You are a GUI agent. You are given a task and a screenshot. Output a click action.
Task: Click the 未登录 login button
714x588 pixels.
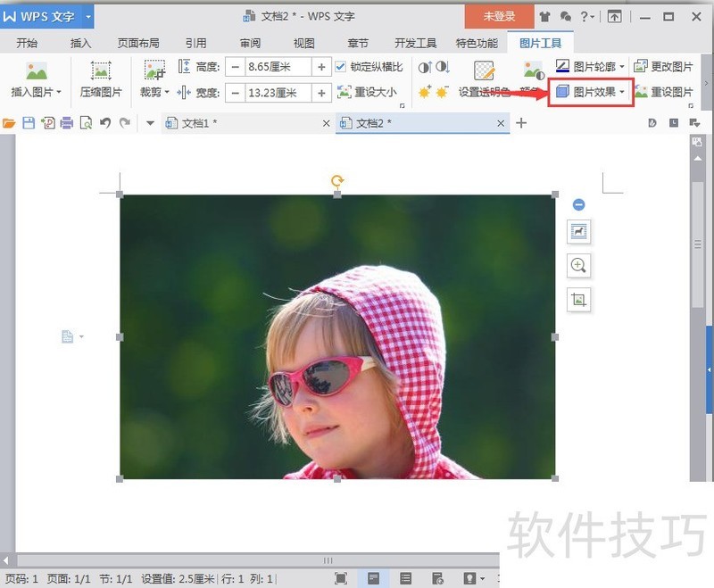click(x=499, y=16)
